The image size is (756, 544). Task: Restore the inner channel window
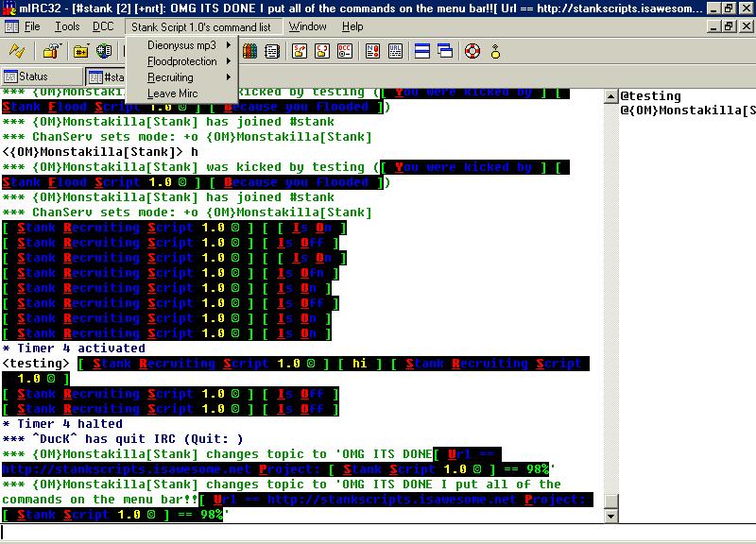coord(729,26)
